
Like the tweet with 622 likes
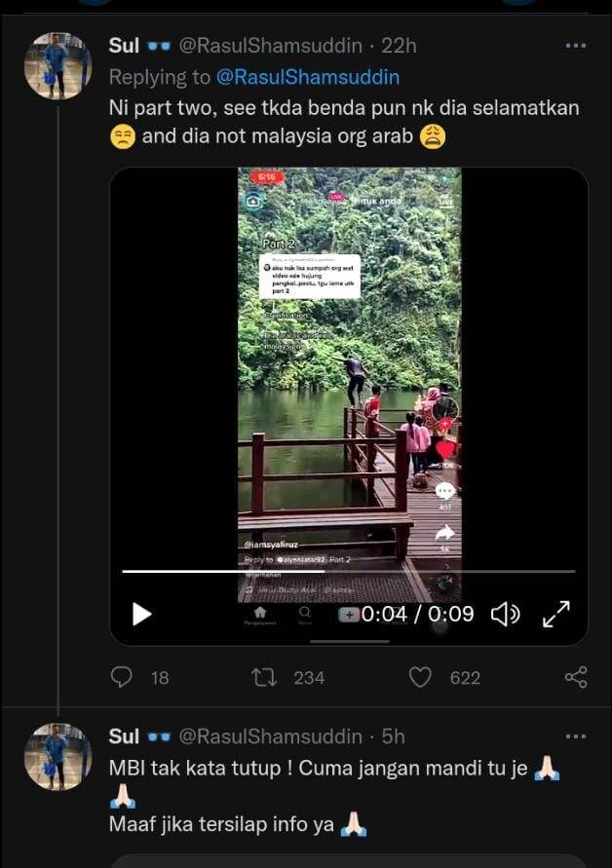tap(420, 677)
